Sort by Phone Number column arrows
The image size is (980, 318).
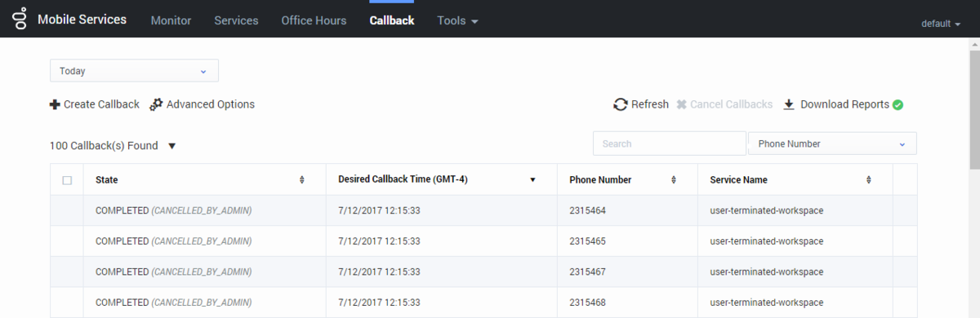tap(674, 179)
